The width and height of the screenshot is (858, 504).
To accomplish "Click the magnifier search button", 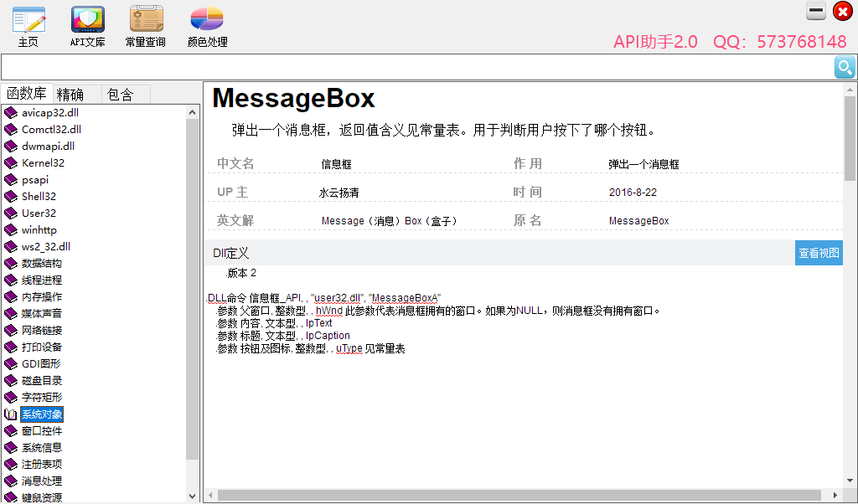I will click(x=845, y=68).
